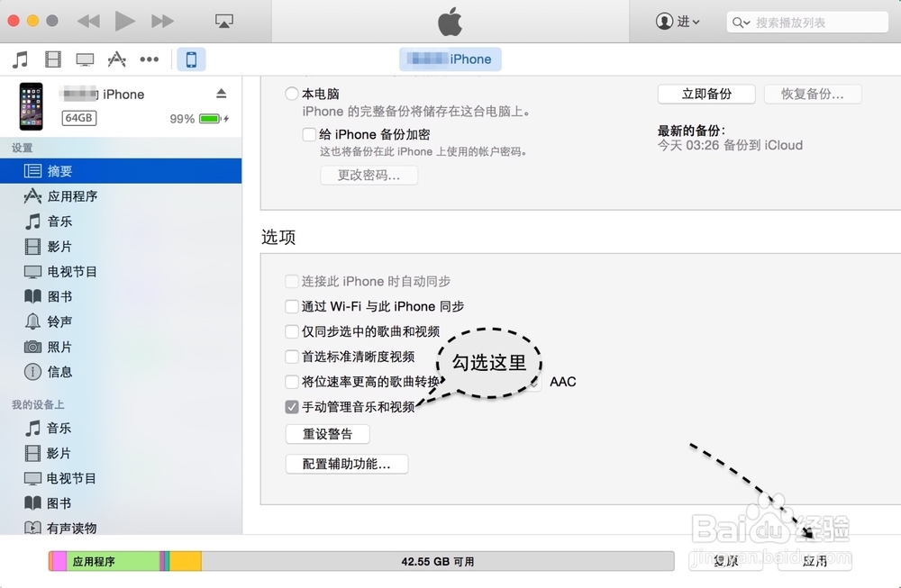Toggle 连接此 iPhone 时自动同步 checkbox

(x=292, y=281)
